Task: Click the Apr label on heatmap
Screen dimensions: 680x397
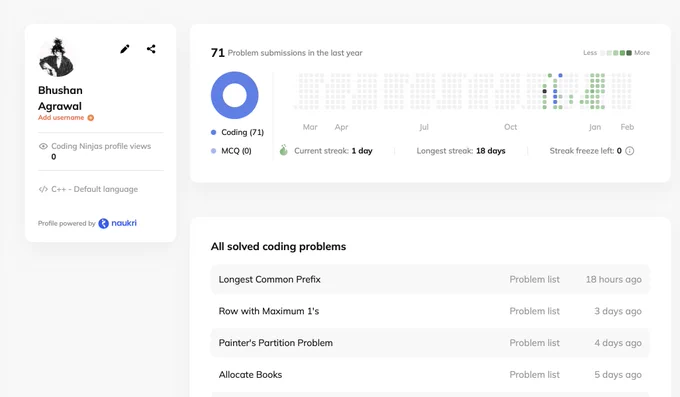Action: pyautogui.click(x=341, y=127)
